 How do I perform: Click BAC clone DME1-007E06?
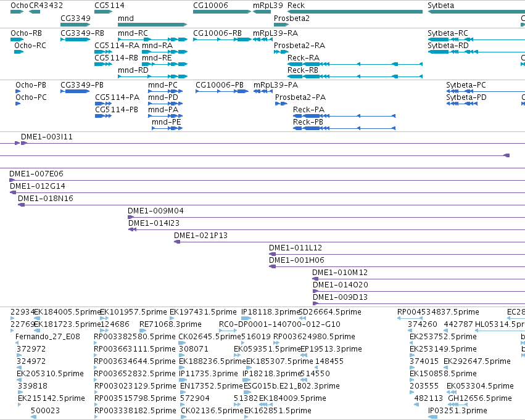click(x=267, y=180)
